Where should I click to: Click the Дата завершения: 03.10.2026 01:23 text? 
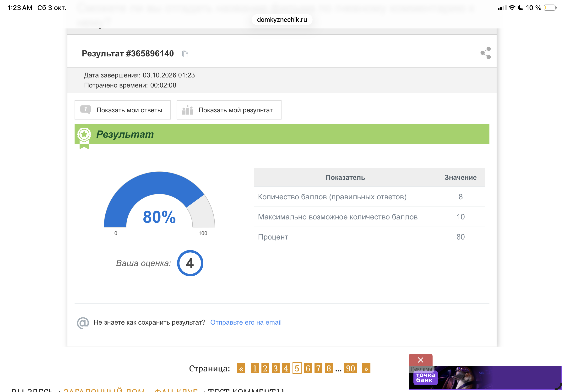pos(139,75)
